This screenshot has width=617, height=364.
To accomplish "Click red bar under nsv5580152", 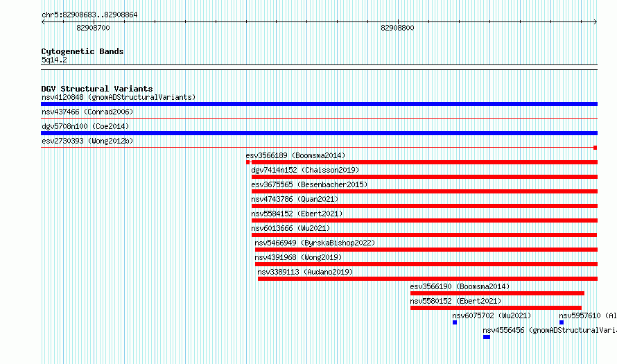I will pos(496,308).
